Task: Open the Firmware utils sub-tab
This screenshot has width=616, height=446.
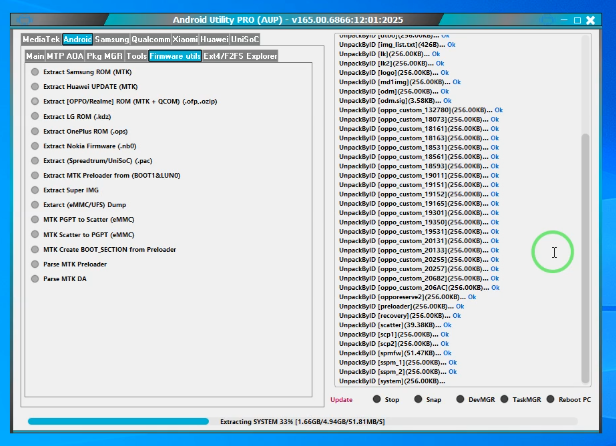Action: coord(175,56)
